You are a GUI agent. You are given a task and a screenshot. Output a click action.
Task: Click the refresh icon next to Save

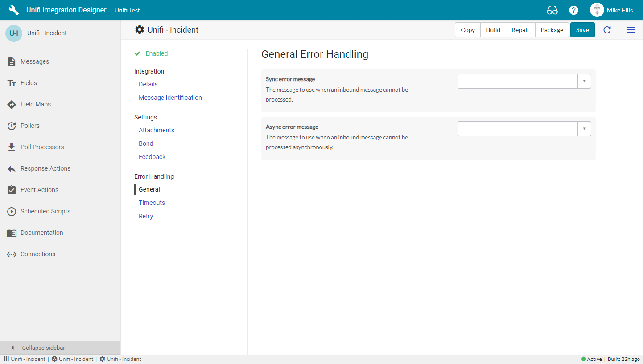[x=607, y=30]
